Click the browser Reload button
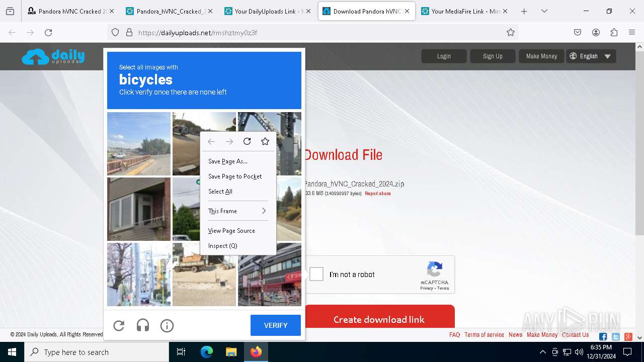Image resolution: width=644 pixels, height=362 pixels. [48, 32]
